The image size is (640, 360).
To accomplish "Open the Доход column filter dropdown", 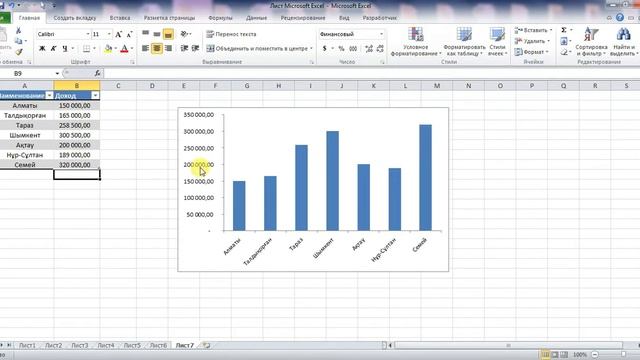I will click(x=95, y=96).
